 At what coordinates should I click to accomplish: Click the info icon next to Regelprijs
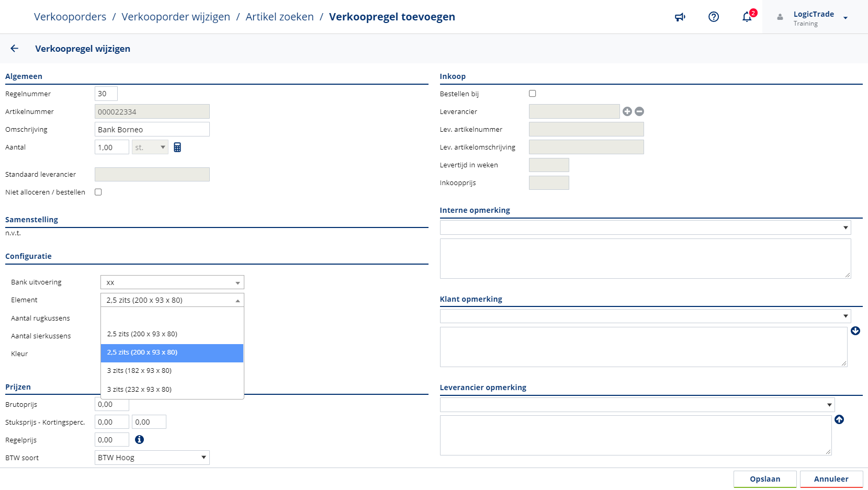point(139,440)
